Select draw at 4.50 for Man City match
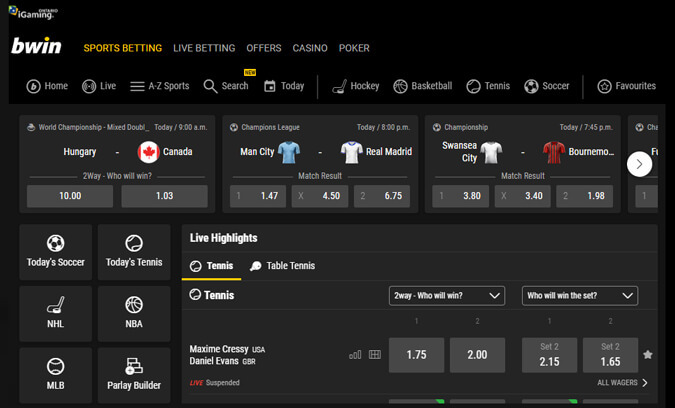This screenshot has height=408, width=675. (x=320, y=196)
